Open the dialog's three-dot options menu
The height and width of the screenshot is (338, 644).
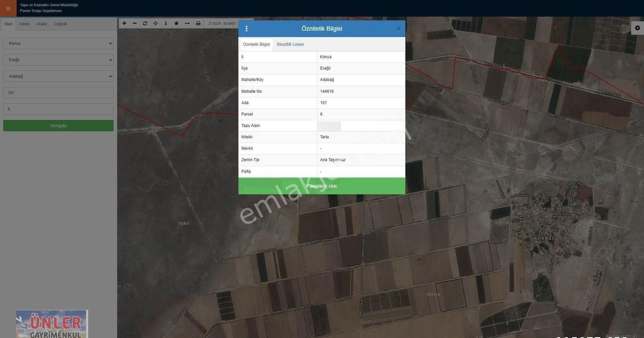246,29
